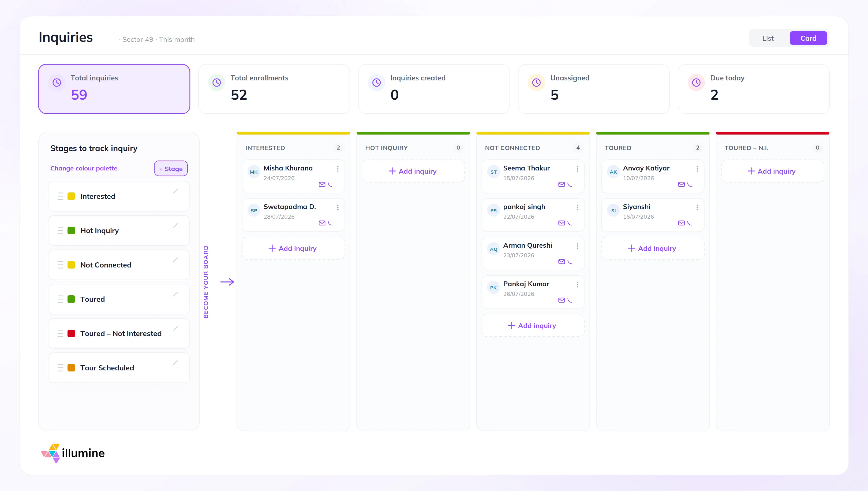Open options menu on Swetapadma D. card

[338, 207]
